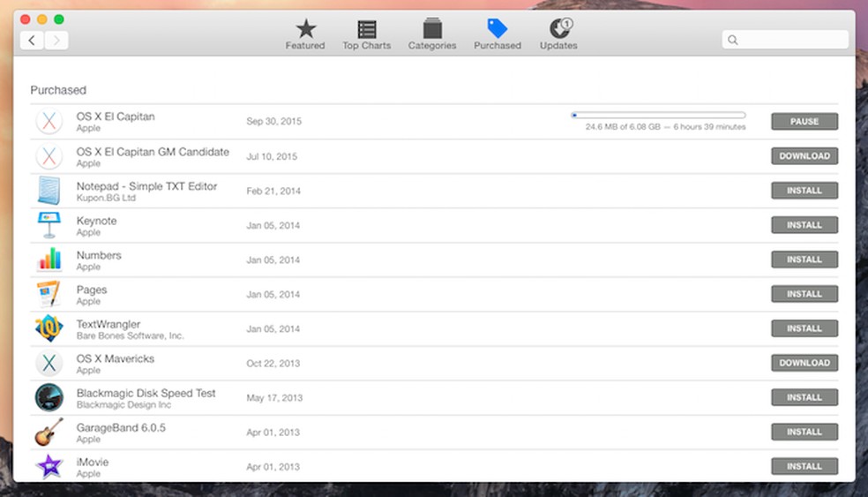Click the OS X El Capitan app icon
Viewport: 868px width, 497px height.
point(49,121)
